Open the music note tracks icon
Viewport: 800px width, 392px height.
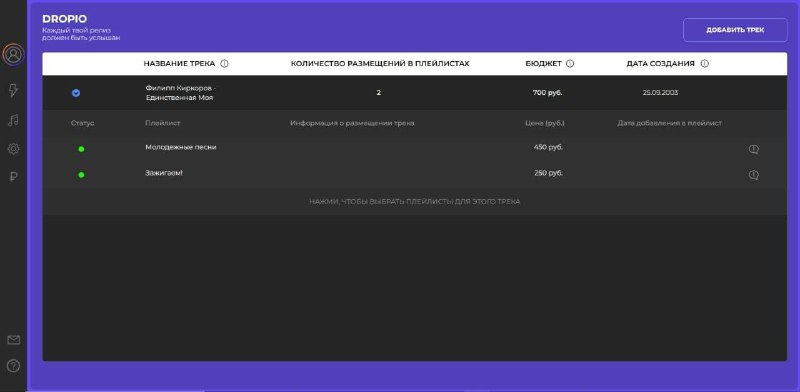[13, 120]
